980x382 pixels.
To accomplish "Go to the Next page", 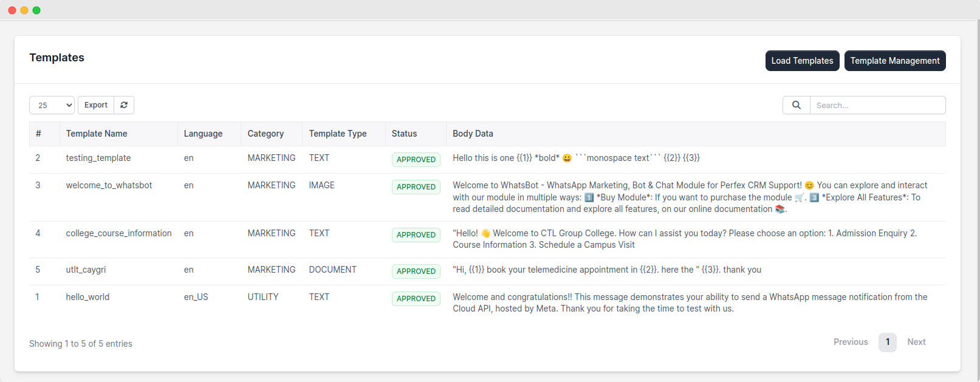I will [916, 342].
